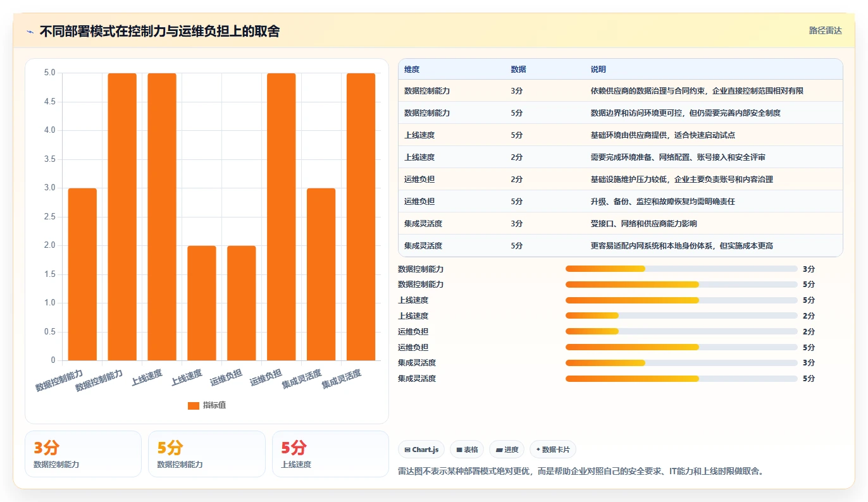The image size is (868, 502).
Task: Click the progress bar for 集成灵活度 at 5分
Action: click(x=681, y=379)
